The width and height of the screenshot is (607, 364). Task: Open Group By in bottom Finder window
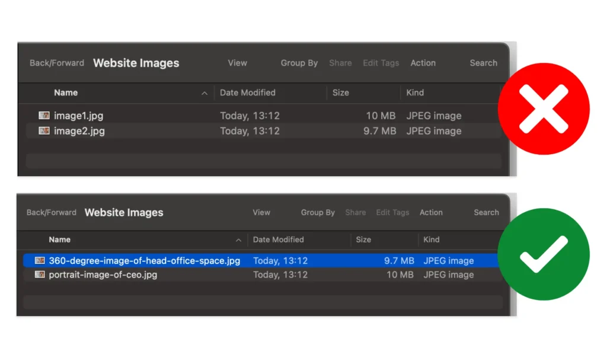point(318,212)
